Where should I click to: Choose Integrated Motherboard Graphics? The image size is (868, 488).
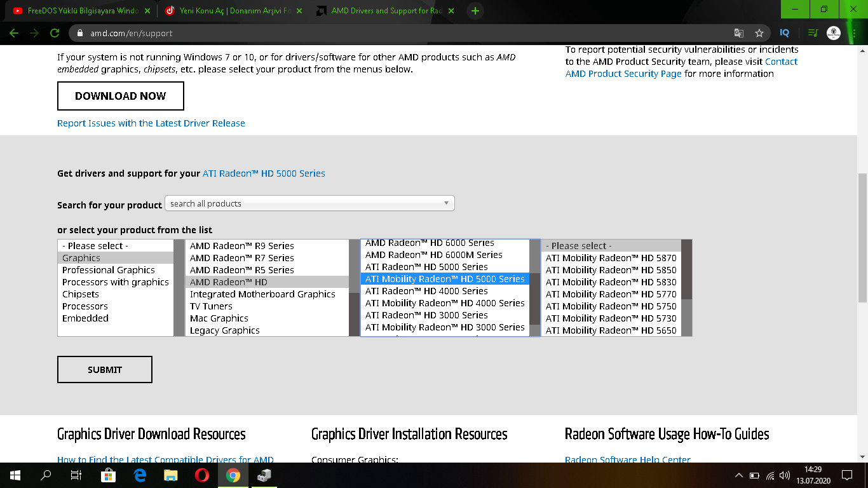point(267,294)
